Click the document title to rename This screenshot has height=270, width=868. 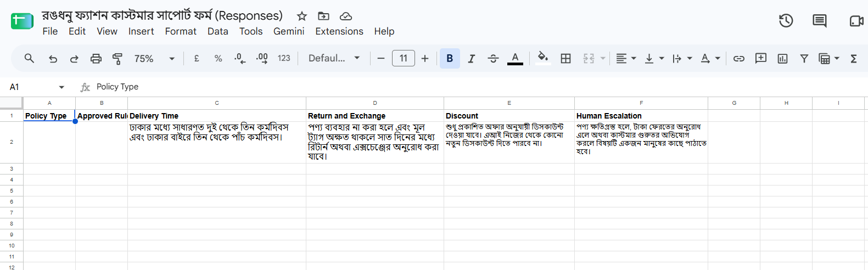click(163, 15)
